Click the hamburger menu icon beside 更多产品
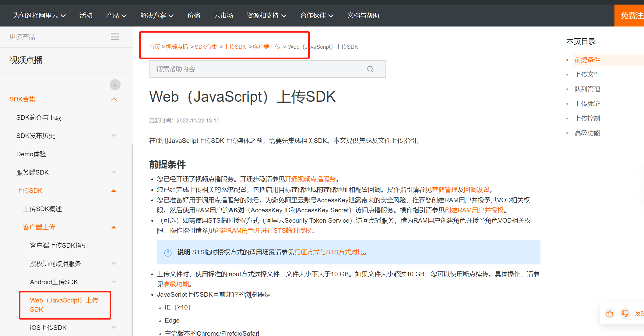Screen dimensions: 644x336 click(x=115, y=37)
